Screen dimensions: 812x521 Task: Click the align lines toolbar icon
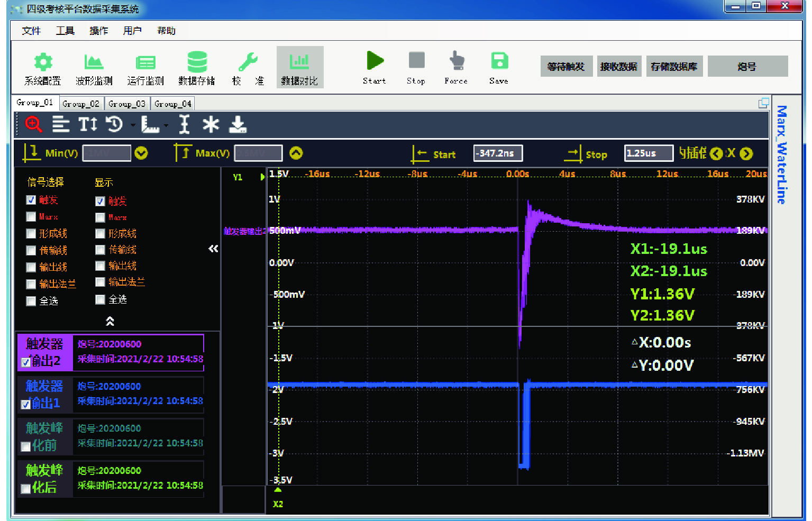pyautogui.click(x=61, y=125)
